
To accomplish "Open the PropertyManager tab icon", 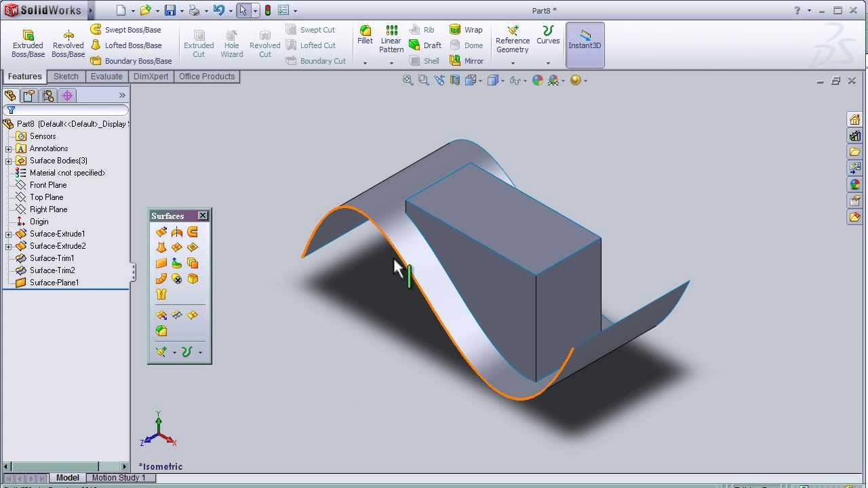I will (28, 96).
